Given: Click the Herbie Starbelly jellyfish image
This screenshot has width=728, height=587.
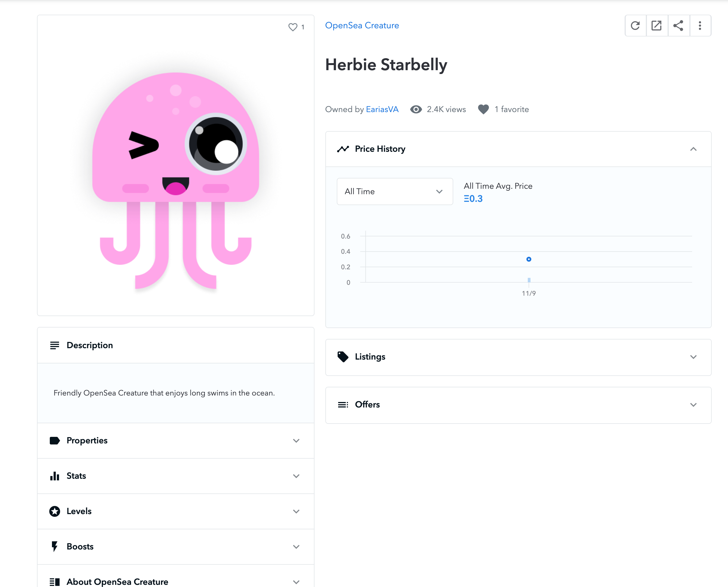Looking at the screenshot, I should click(x=176, y=176).
